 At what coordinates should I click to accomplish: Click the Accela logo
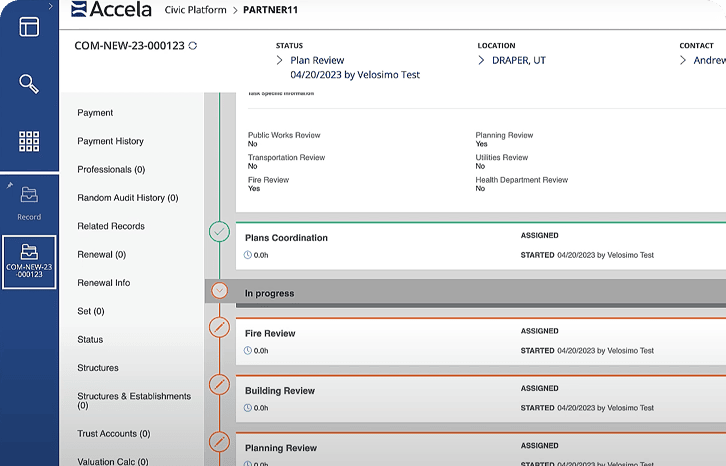click(112, 11)
